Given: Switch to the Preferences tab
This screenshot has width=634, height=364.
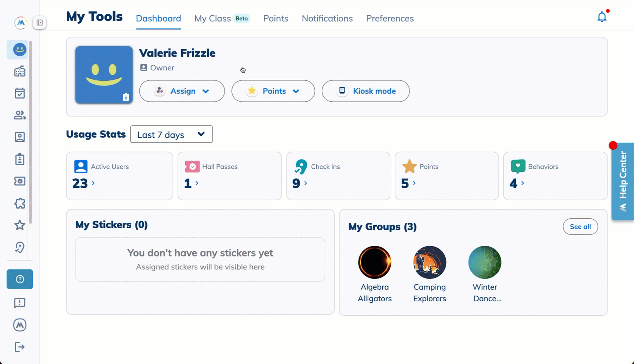Looking at the screenshot, I should (390, 18).
